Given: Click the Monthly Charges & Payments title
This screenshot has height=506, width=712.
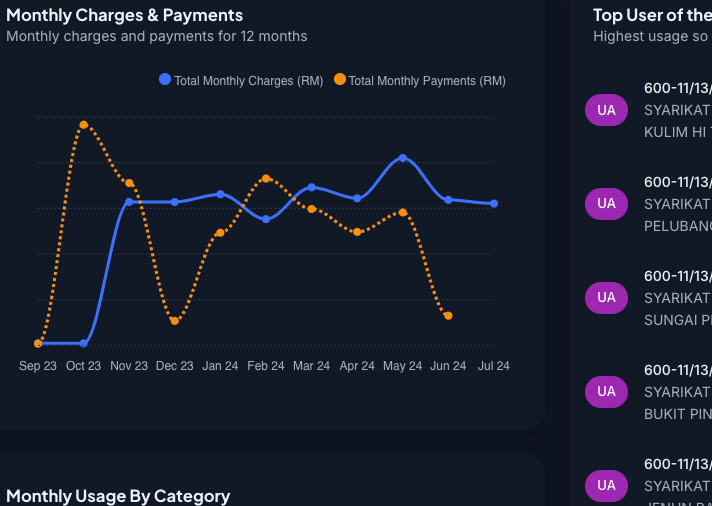Looking at the screenshot, I should click(x=124, y=15).
